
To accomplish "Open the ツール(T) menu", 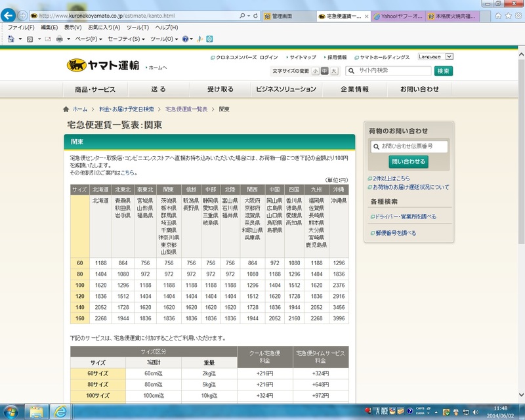I will point(138,28).
